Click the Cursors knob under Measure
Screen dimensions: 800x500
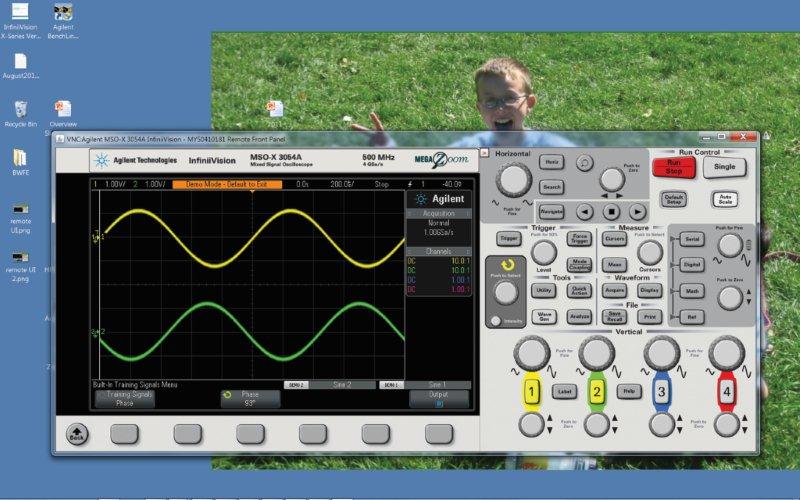(650, 252)
